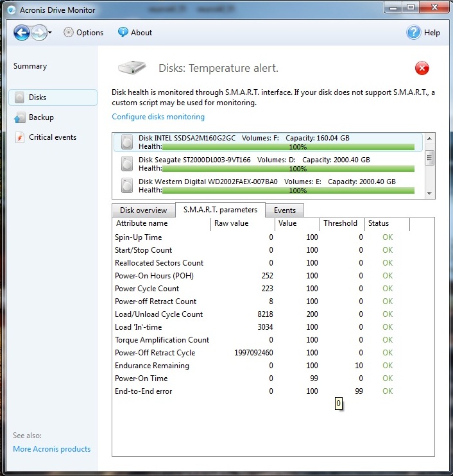Click Seagate disk health bar

[288, 169]
